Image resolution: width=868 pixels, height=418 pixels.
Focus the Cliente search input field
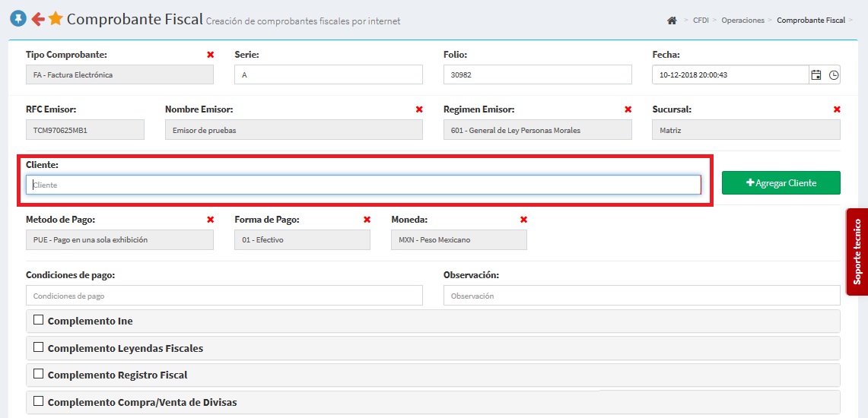click(x=363, y=185)
